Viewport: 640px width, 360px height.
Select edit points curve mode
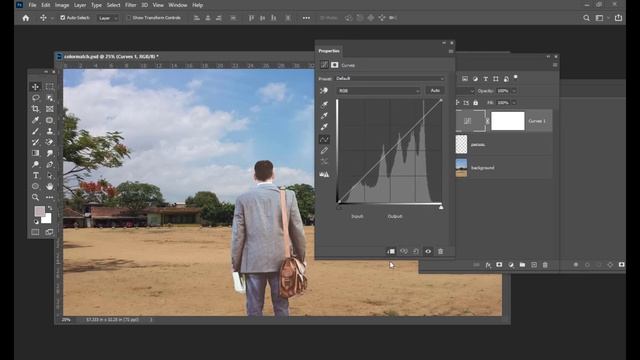pos(324,139)
